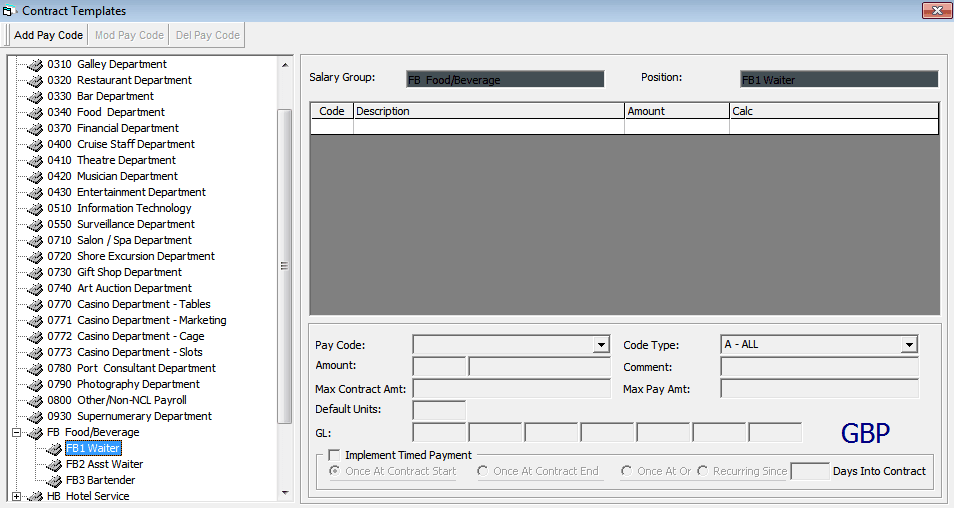Click the Contract Templates window title icon

(x=10, y=11)
